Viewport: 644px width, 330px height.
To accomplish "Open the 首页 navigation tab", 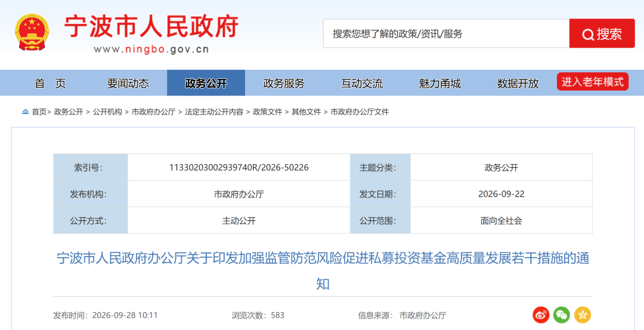I will coord(50,83).
